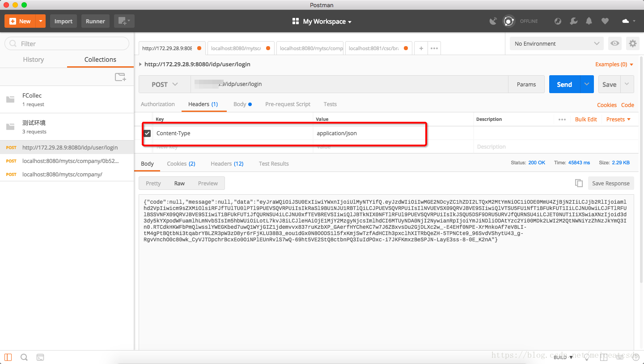
Task: Open the Presets dropdown
Action: (619, 120)
